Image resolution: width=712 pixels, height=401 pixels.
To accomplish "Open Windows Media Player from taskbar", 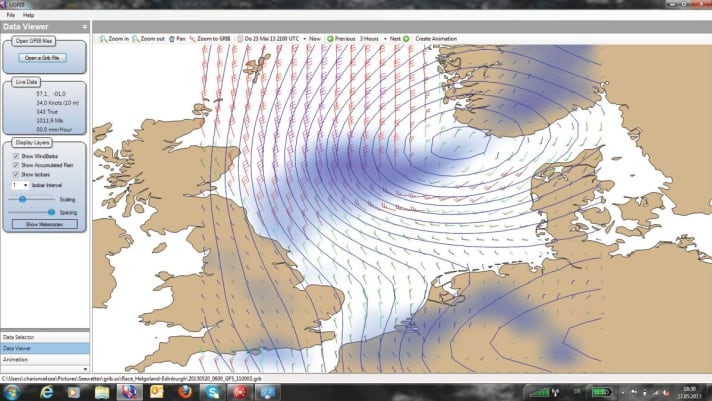I will pos(74,392).
